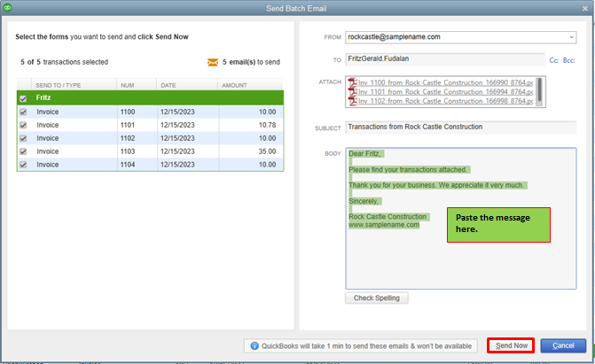This screenshot has height=364, width=595.
Task: Click invoice number 1104 cell
Action: pos(128,165)
